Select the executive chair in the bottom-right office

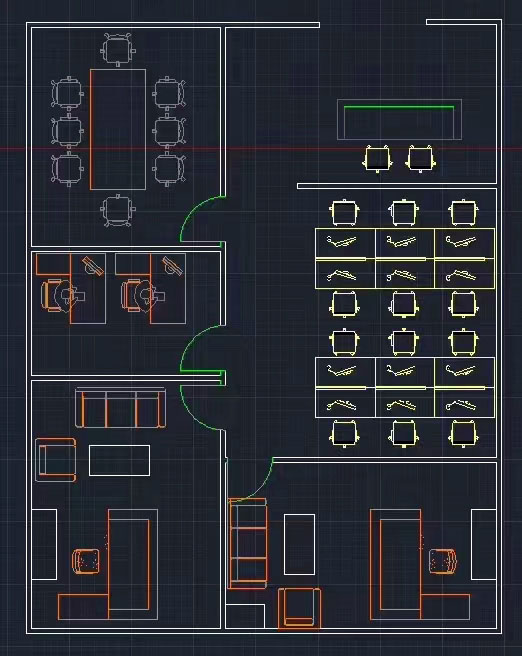pos(443,561)
